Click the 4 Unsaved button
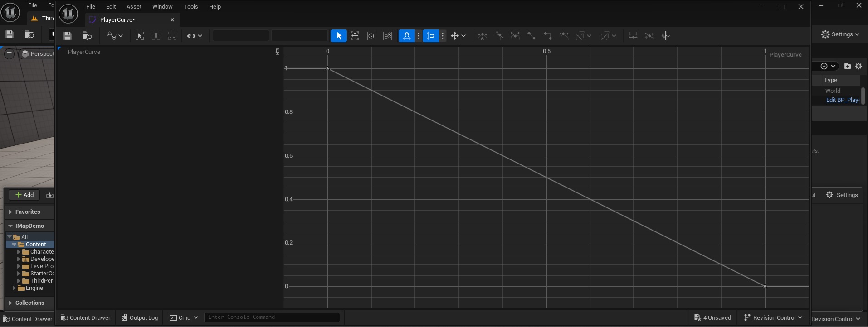 coord(712,317)
